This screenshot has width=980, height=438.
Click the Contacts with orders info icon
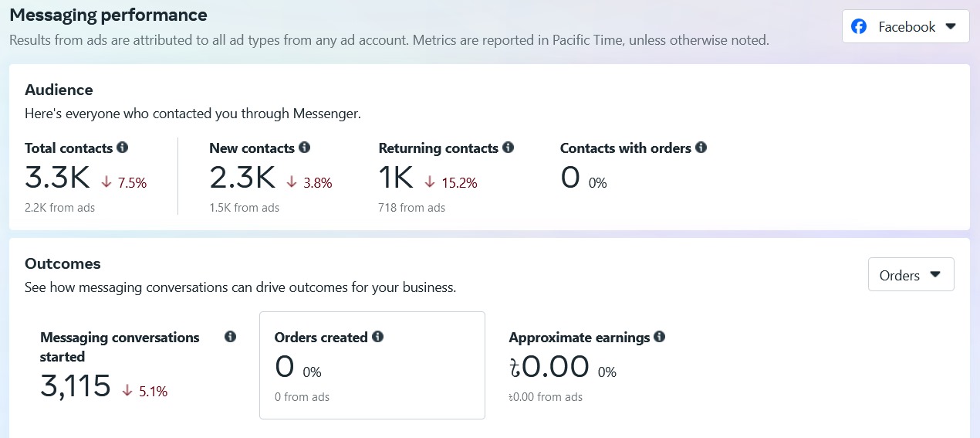click(701, 148)
